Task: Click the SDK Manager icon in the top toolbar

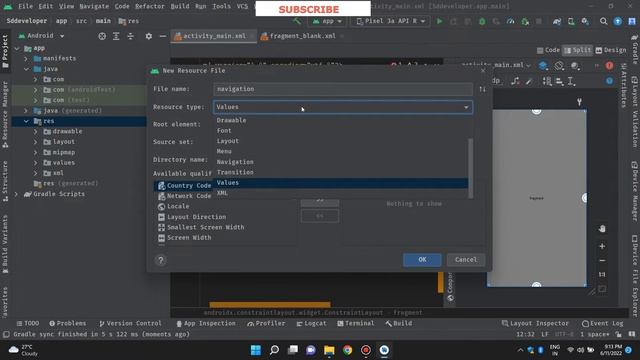Action: 585,21
